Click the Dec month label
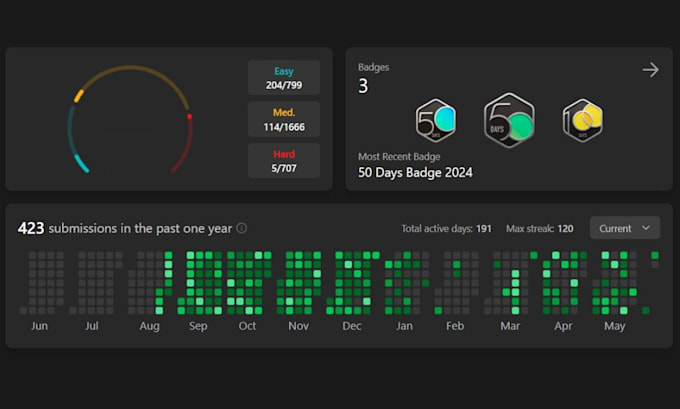 coord(352,326)
